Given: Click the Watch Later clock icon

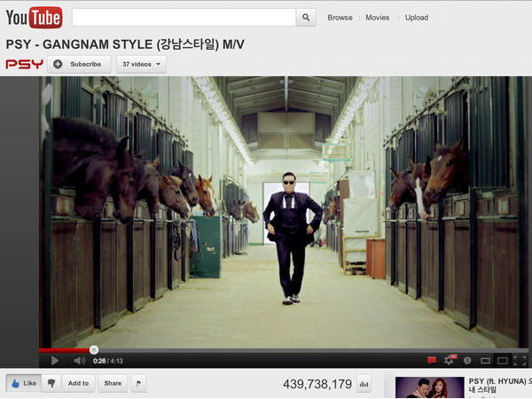Looking at the screenshot, I should 467,361.
